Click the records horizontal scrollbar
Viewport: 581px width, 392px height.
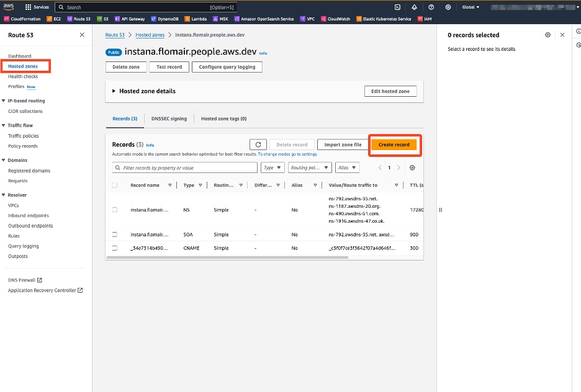[228, 257]
